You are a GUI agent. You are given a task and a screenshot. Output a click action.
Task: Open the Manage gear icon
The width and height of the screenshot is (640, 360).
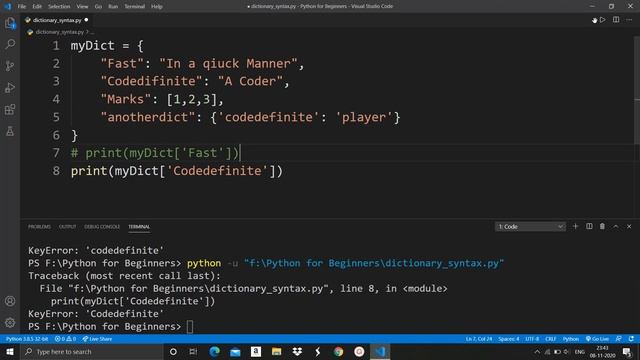(x=10, y=322)
